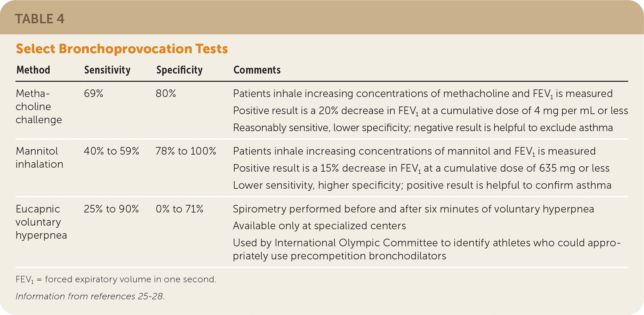Select the Eucapnic voluntary hyperpnea cell

click(x=41, y=222)
